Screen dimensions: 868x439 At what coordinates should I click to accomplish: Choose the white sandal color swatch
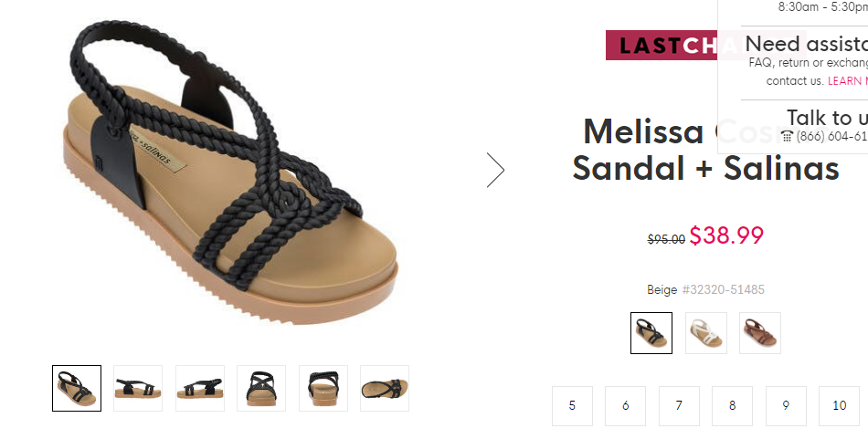(705, 333)
